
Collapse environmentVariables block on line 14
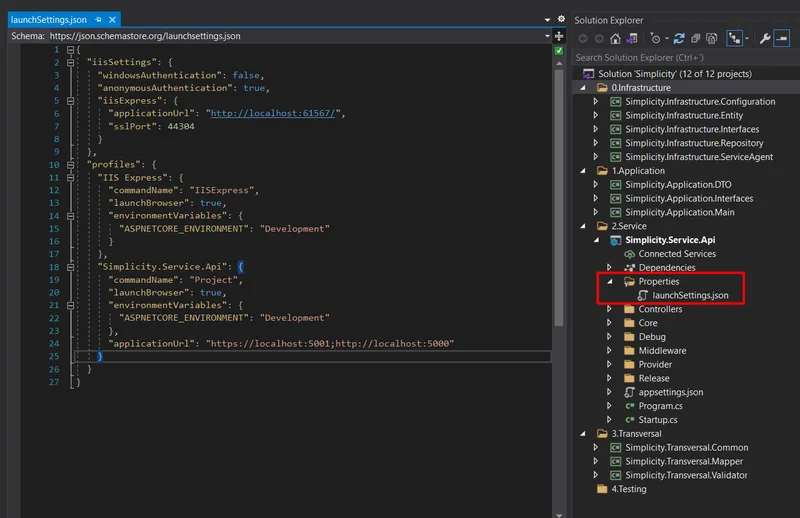click(x=70, y=216)
